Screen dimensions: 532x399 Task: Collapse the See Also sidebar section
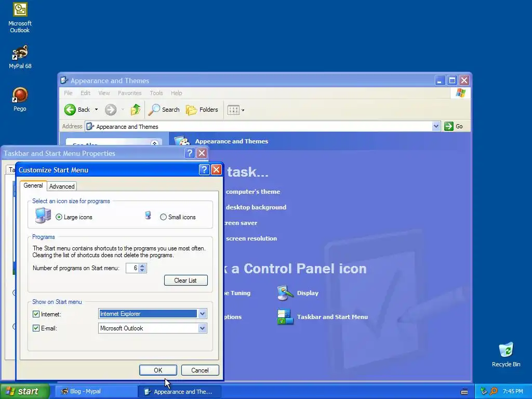click(154, 143)
